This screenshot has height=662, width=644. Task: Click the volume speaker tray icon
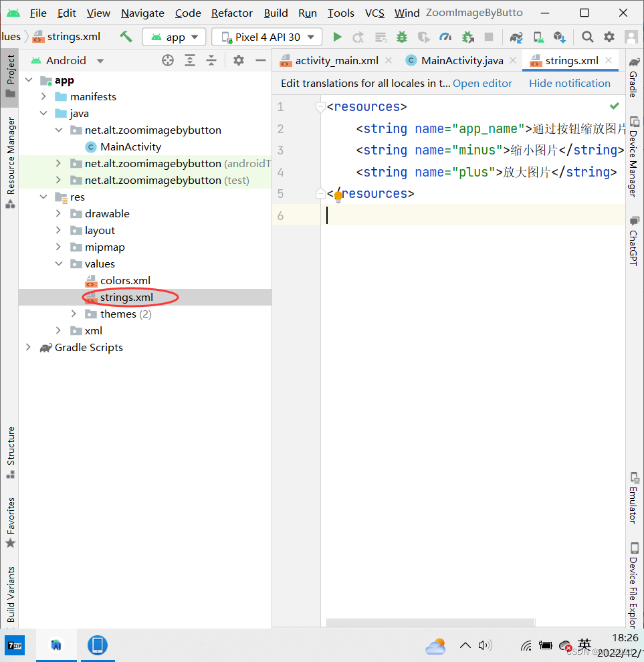tap(486, 645)
